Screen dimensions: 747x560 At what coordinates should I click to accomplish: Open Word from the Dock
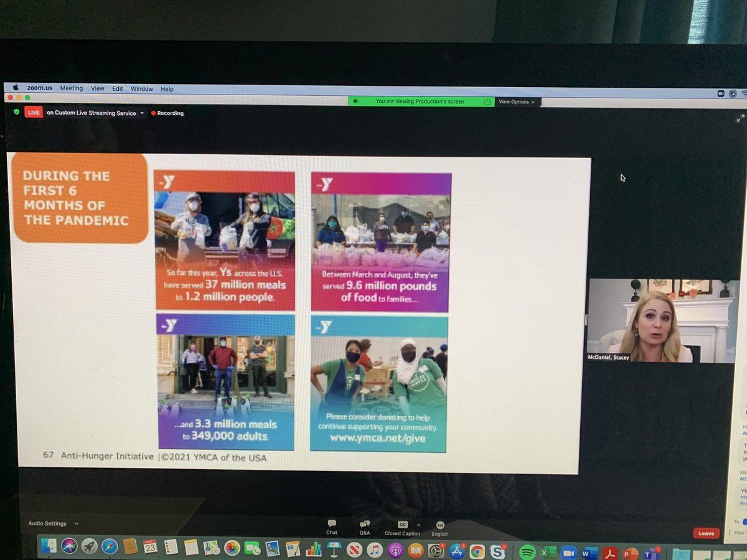(x=590, y=553)
